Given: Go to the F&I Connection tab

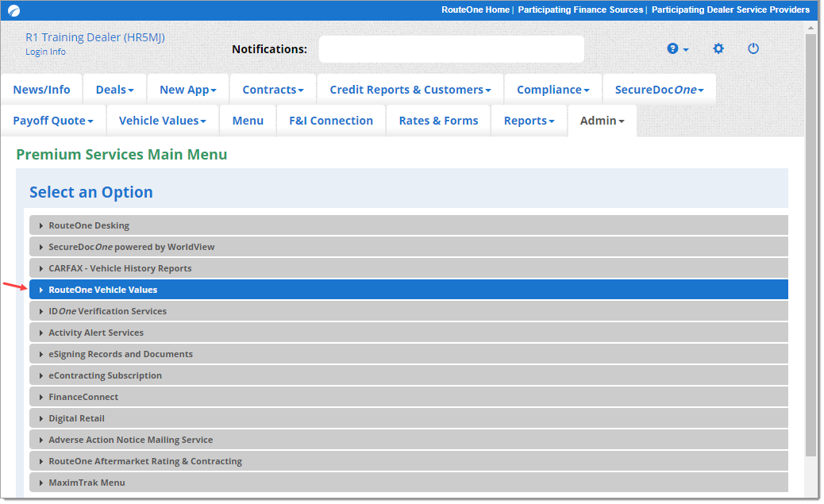Looking at the screenshot, I should [331, 121].
